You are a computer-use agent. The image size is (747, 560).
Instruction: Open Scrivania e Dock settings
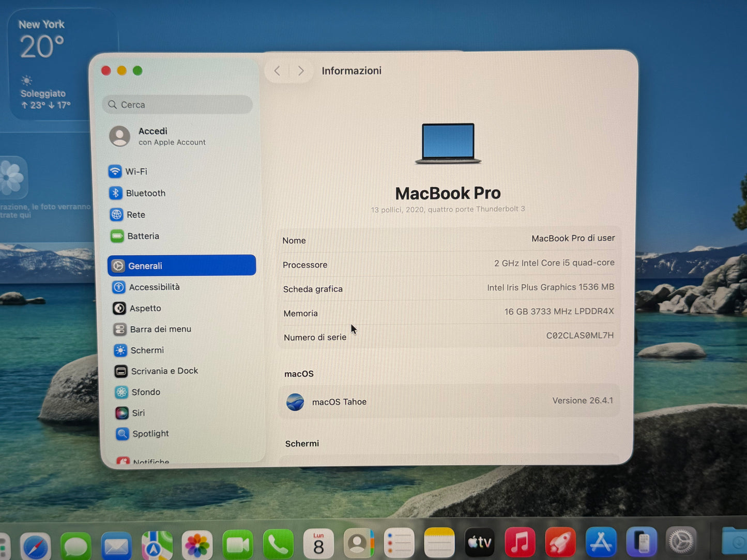tap(156, 371)
